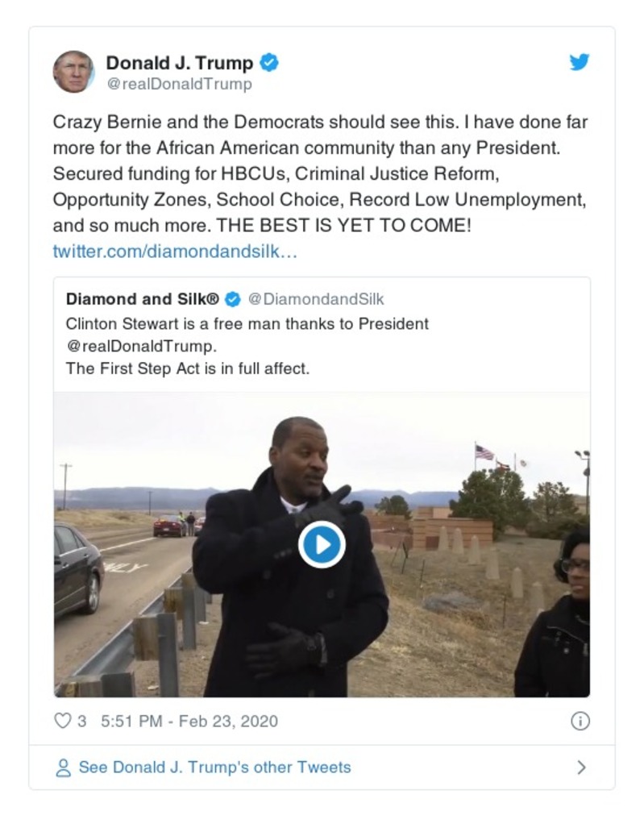Expand other tweets with right chevron
The height and width of the screenshot is (828, 644).
581,768
